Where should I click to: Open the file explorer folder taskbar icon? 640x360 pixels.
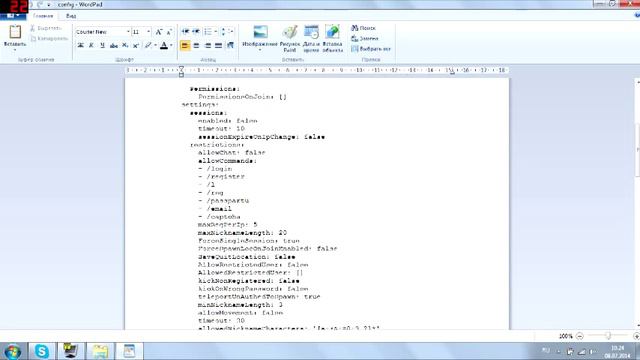pyautogui.click(x=100, y=351)
